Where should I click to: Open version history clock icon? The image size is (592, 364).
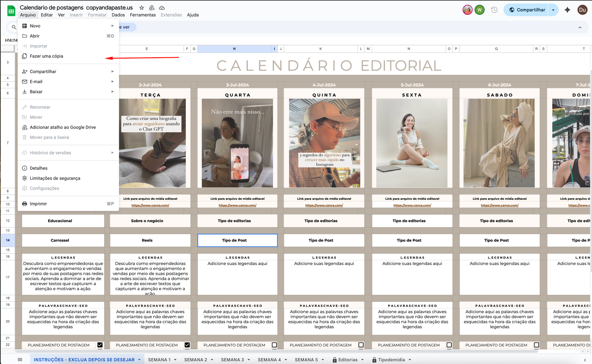494,10
